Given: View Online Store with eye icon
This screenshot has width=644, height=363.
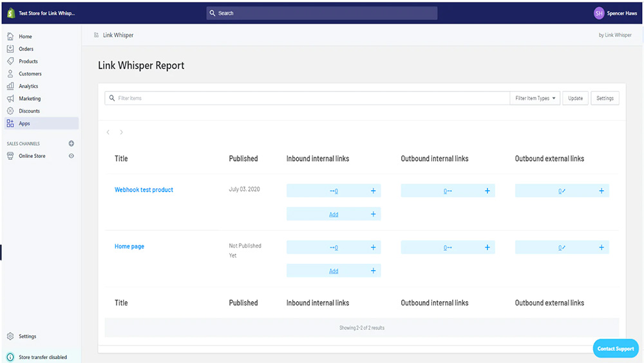Looking at the screenshot, I should tap(71, 156).
